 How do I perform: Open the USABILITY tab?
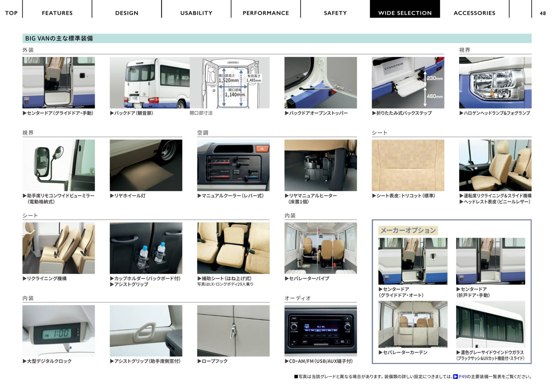(x=196, y=13)
